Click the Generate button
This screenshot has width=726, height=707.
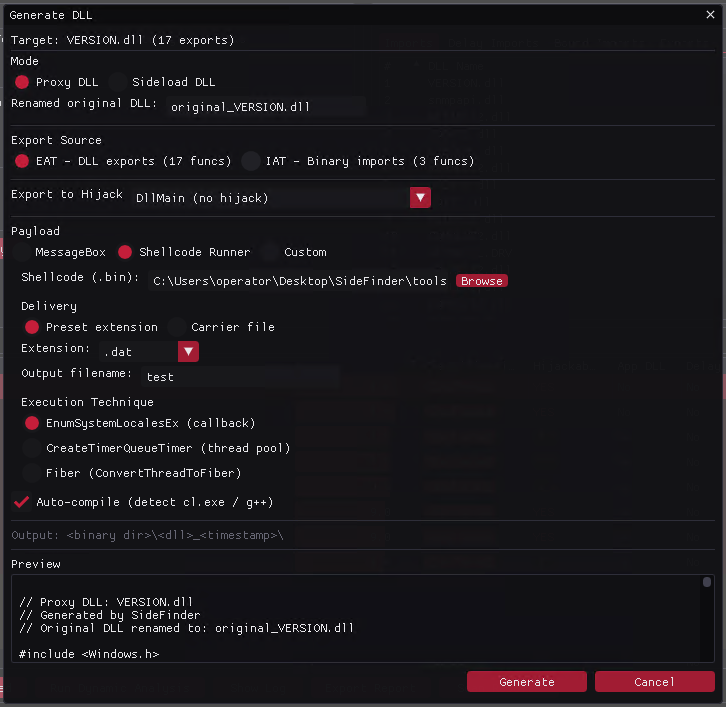click(x=527, y=682)
